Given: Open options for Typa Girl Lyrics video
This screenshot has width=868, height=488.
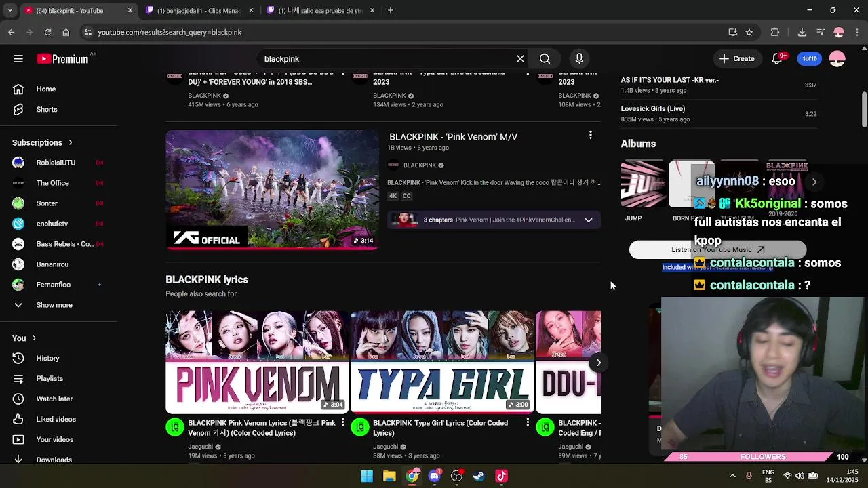Looking at the screenshot, I should pos(528,423).
